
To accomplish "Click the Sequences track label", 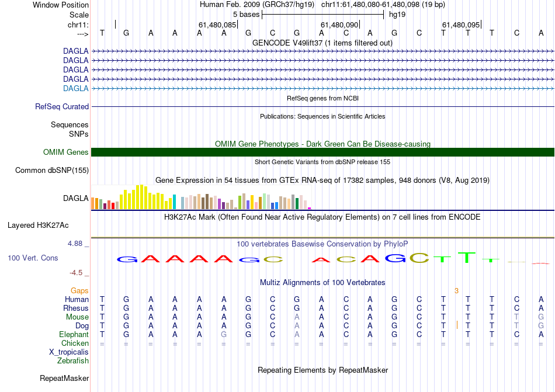I will pyautogui.click(x=70, y=124).
